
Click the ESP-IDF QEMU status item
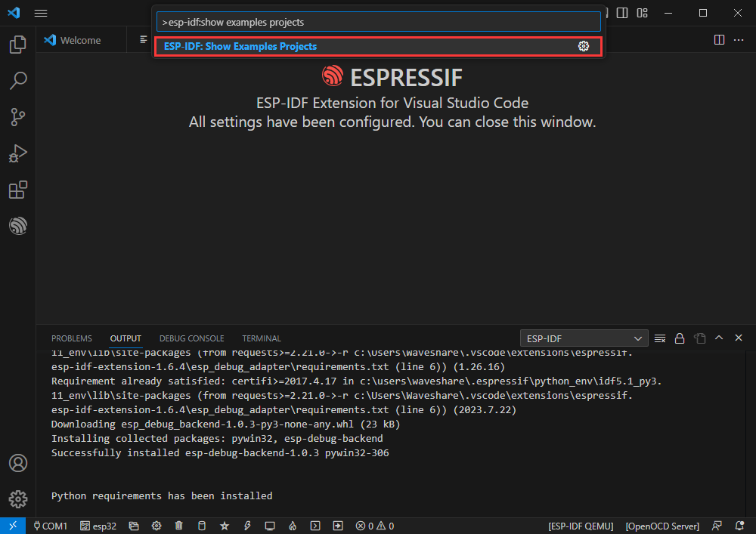[581, 526]
